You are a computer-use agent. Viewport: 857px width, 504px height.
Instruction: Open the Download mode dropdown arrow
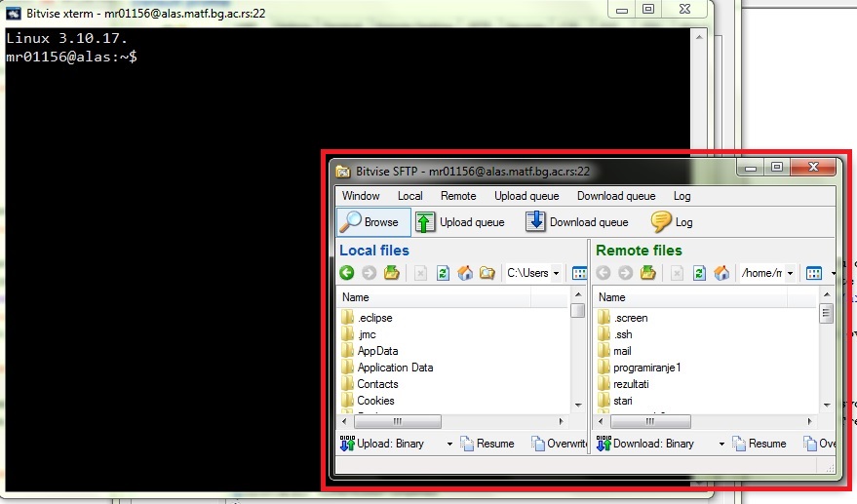(721, 444)
